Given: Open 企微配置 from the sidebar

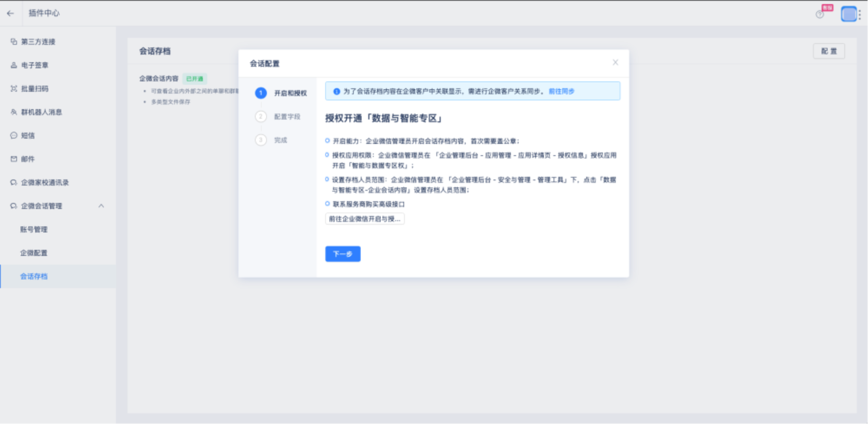Looking at the screenshot, I should 34,252.
